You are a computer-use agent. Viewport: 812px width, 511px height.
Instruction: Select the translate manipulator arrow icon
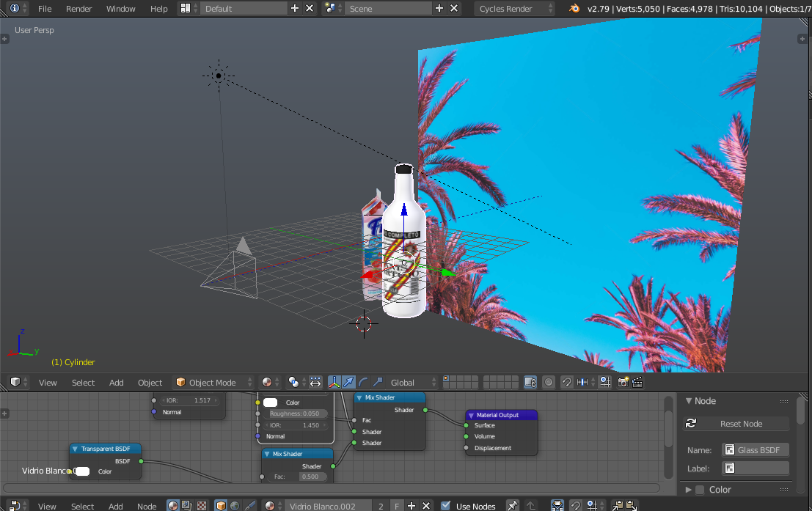(x=348, y=382)
